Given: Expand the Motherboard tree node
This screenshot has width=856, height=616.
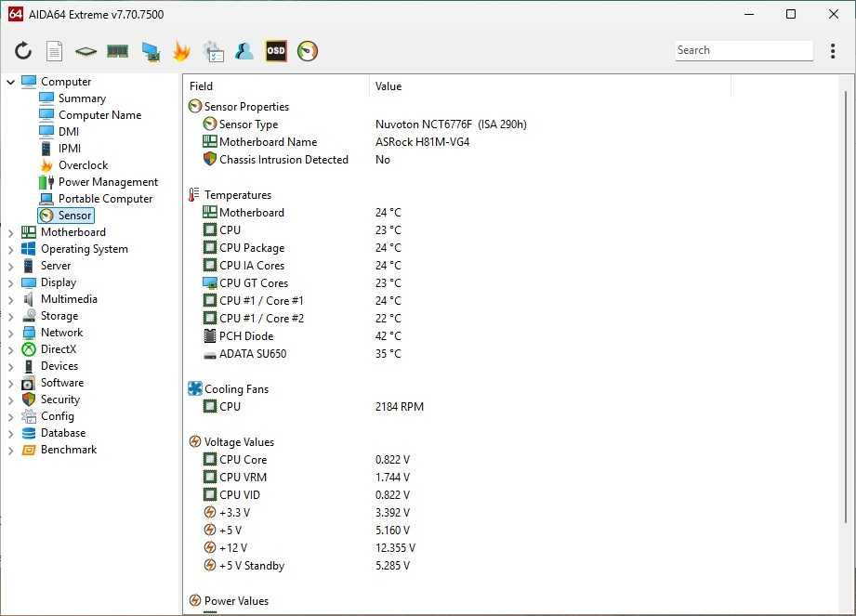Looking at the screenshot, I should coord(10,232).
